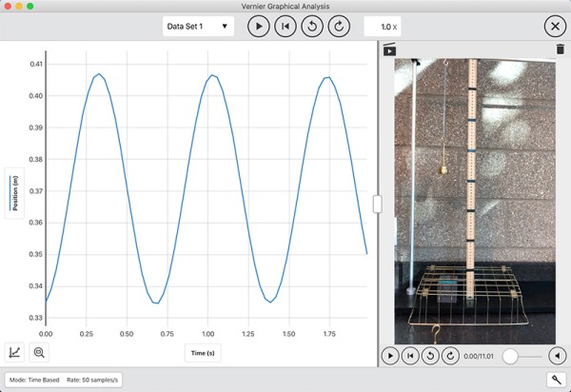Open the Time (s) axis label menu

point(203,352)
